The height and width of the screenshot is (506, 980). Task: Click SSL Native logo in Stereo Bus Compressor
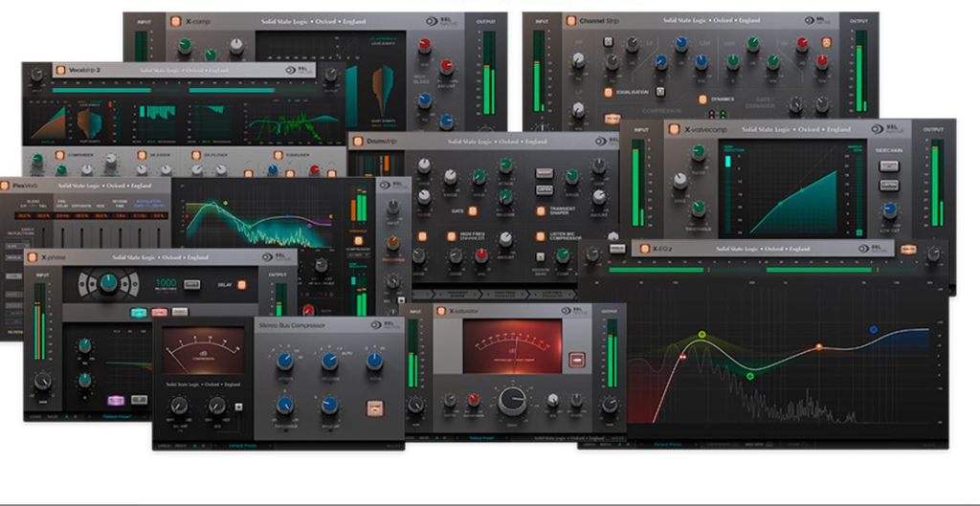(x=386, y=325)
